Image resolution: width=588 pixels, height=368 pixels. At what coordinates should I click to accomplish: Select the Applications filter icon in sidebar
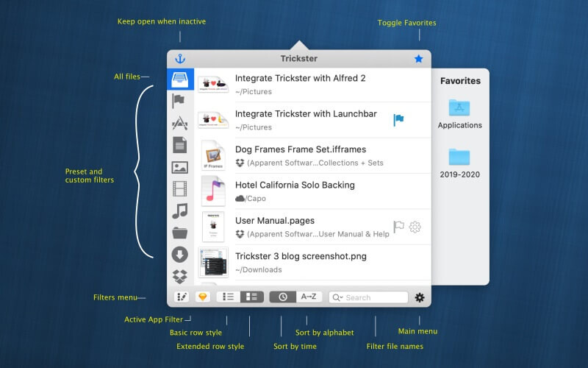180,122
